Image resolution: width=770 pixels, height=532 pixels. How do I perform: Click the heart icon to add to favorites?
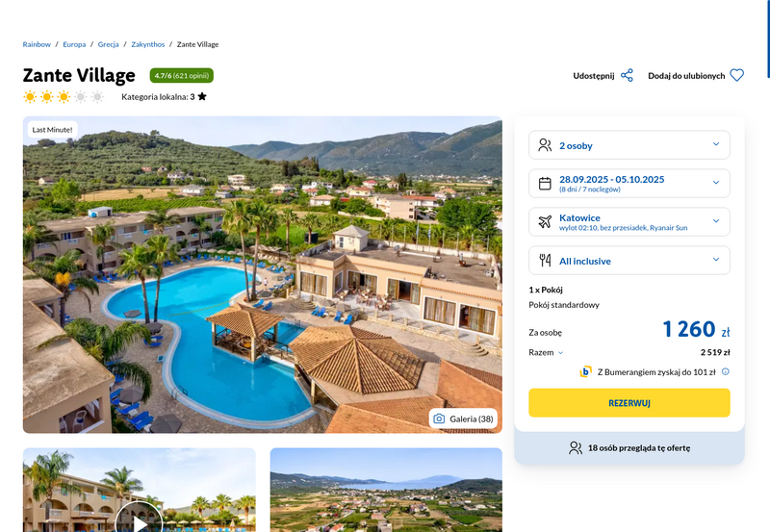(x=736, y=75)
